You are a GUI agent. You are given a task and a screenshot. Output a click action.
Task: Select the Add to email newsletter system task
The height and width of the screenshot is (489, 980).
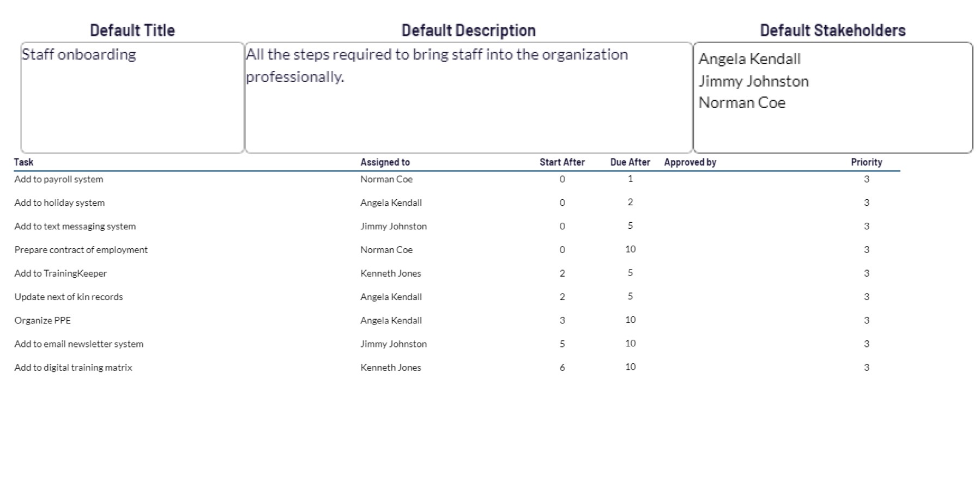click(79, 344)
